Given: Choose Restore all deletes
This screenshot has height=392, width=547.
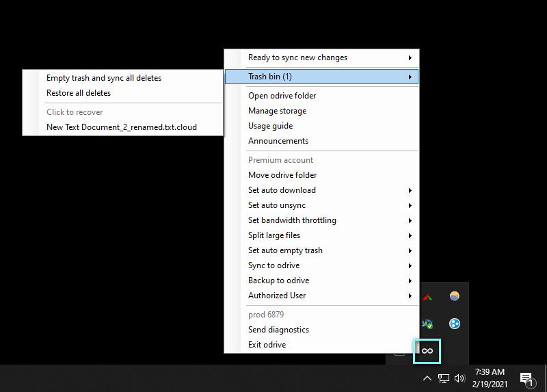Looking at the screenshot, I should (x=79, y=93).
